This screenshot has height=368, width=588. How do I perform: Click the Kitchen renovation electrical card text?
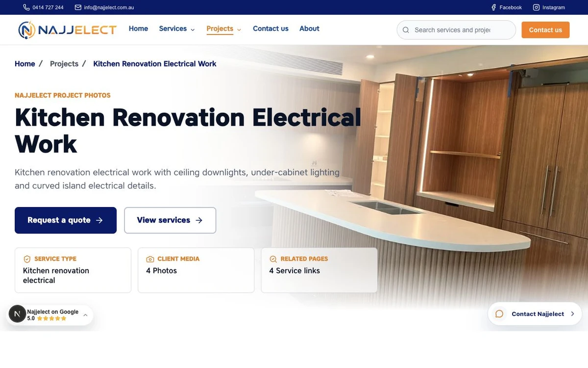[x=56, y=275]
